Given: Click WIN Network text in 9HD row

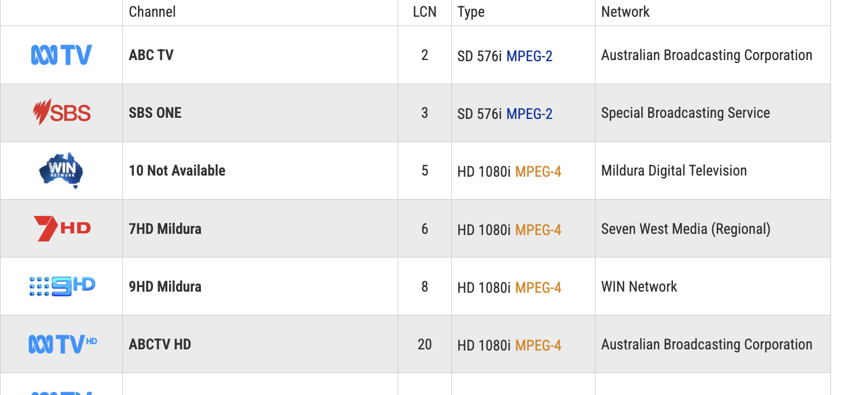Looking at the screenshot, I should click(x=639, y=286).
